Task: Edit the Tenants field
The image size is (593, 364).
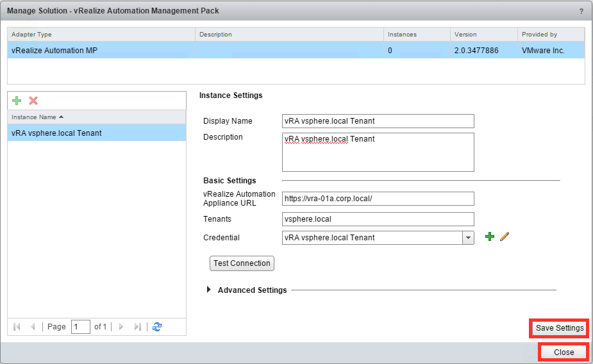Action: pyautogui.click(x=378, y=219)
